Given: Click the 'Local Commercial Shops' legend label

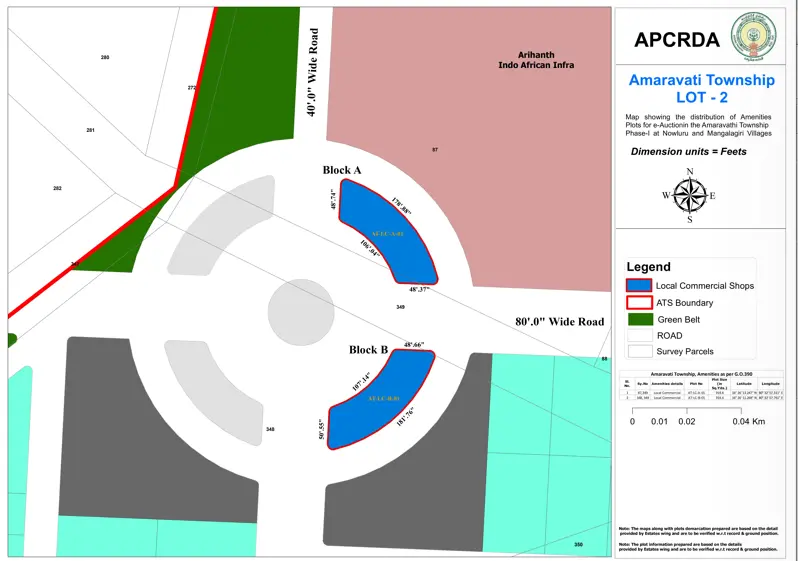Looking at the screenshot, I should 705,286.
